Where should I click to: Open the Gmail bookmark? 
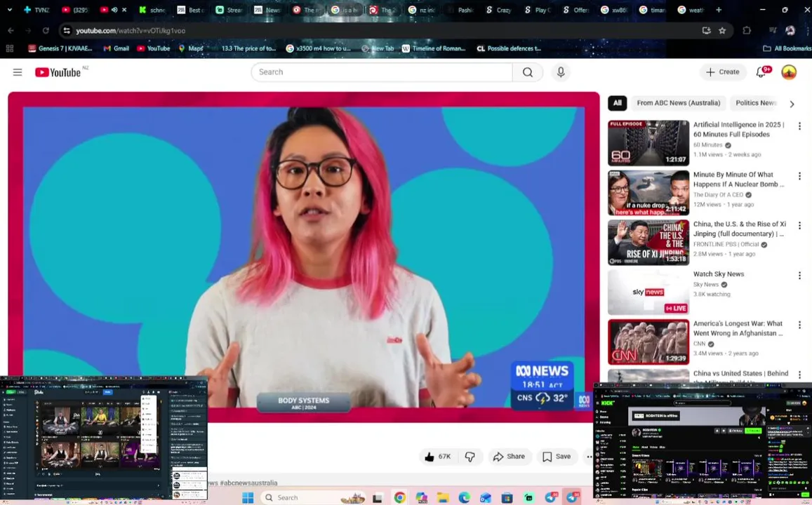116,48
